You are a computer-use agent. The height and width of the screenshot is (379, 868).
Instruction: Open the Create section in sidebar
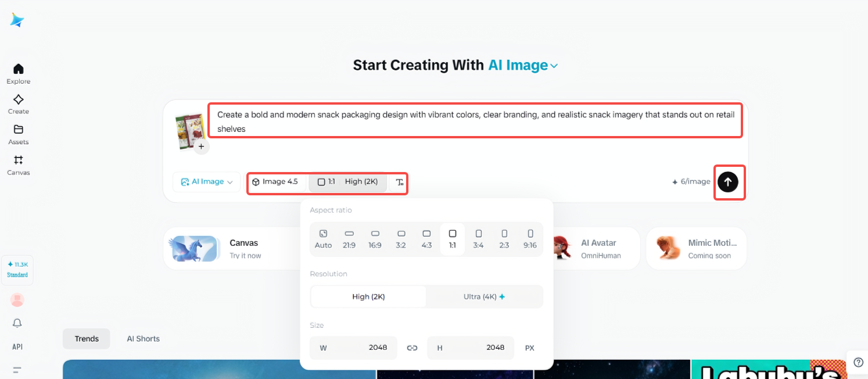coord(19,104)
